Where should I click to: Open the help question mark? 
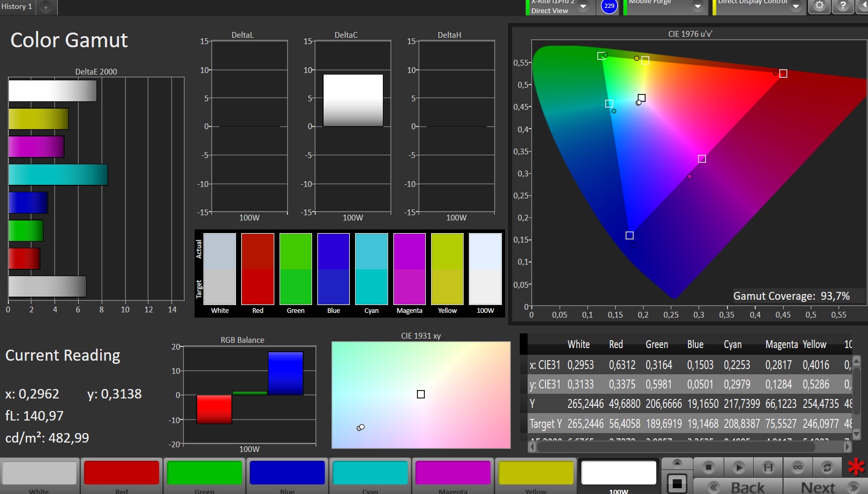[843, 6]
